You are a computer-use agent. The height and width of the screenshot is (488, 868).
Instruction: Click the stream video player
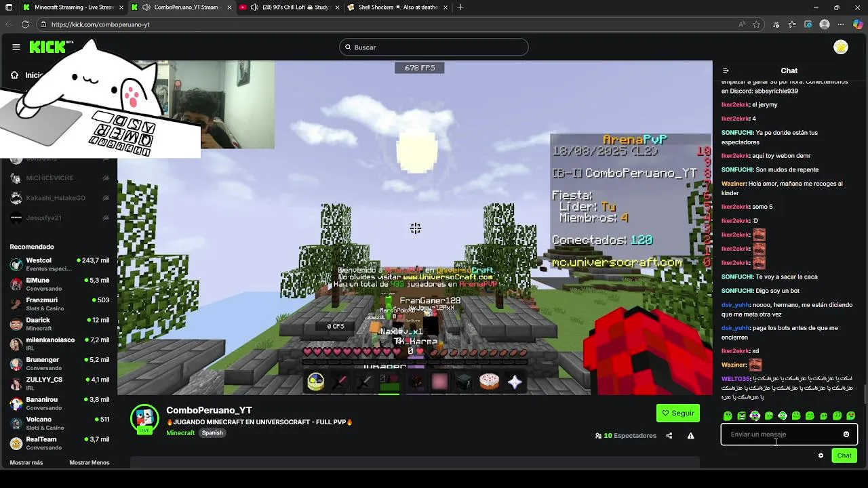(x=415, y=228)
